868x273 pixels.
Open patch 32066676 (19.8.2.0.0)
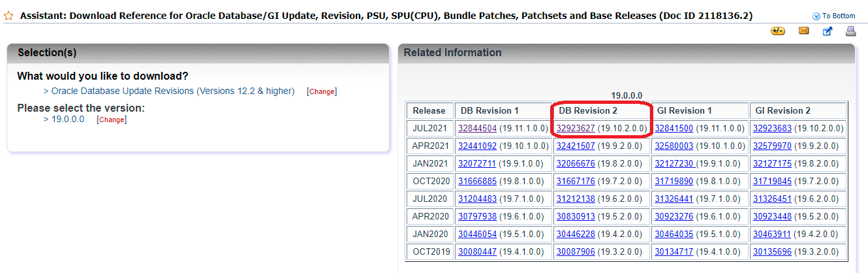click(x=575, y=163)
